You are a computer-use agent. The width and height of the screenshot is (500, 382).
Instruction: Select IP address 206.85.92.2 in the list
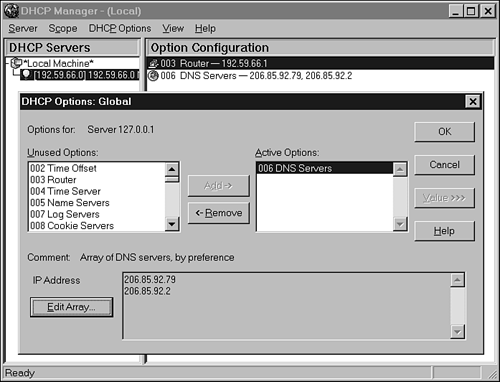click(x=147, y=291)
